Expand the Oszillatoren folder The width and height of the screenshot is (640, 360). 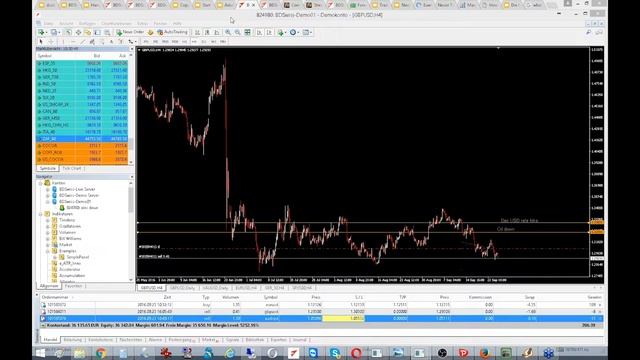click(48, 226)
